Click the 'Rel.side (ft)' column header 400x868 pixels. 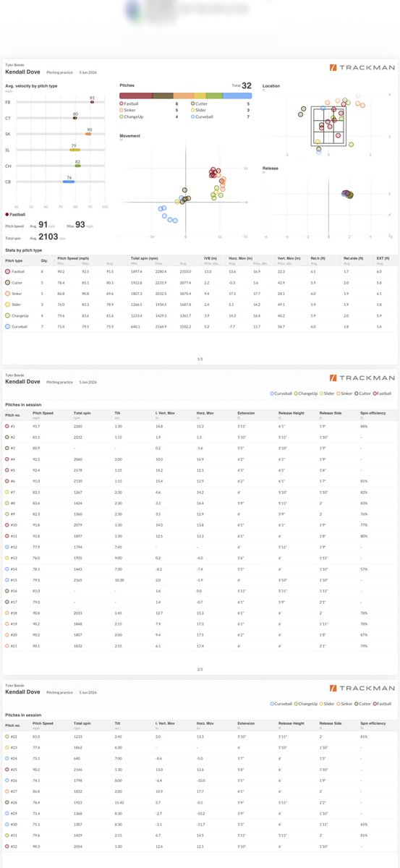(353, 258)
